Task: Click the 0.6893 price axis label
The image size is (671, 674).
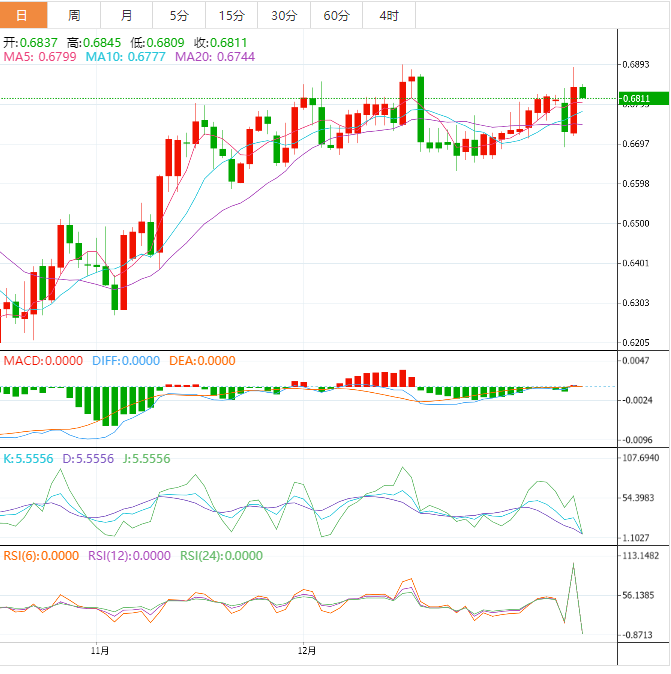Action: (636, 64)
